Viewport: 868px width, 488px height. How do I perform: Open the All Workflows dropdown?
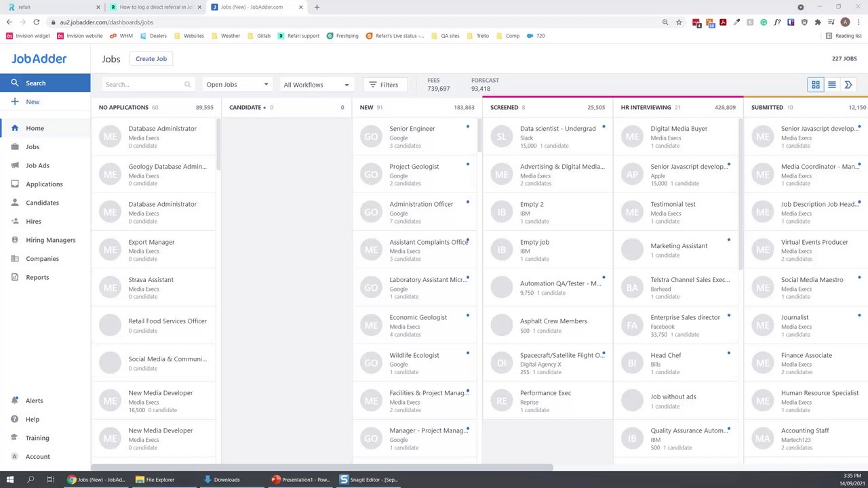point(317,85)
